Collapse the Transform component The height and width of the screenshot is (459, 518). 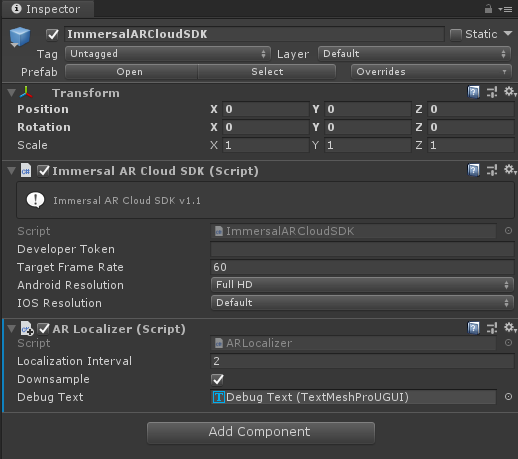[12, 93]
